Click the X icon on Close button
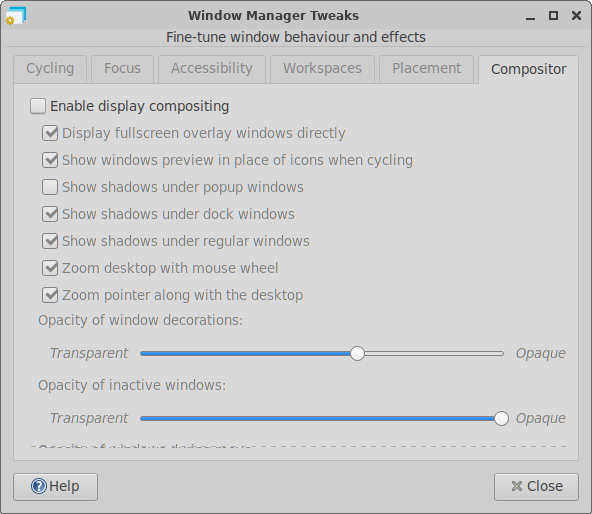Screen dimensions: 592x514 tap(517, 486)
